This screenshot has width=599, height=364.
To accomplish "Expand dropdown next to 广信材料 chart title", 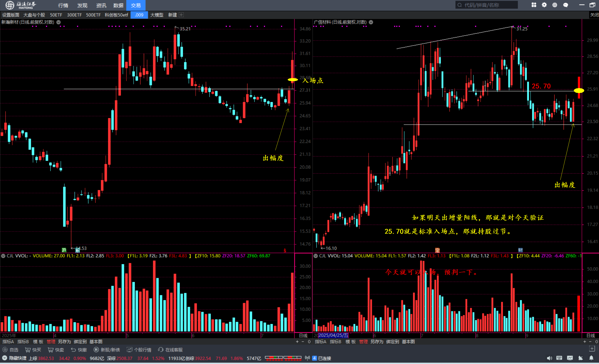I will tap(371, 22).
